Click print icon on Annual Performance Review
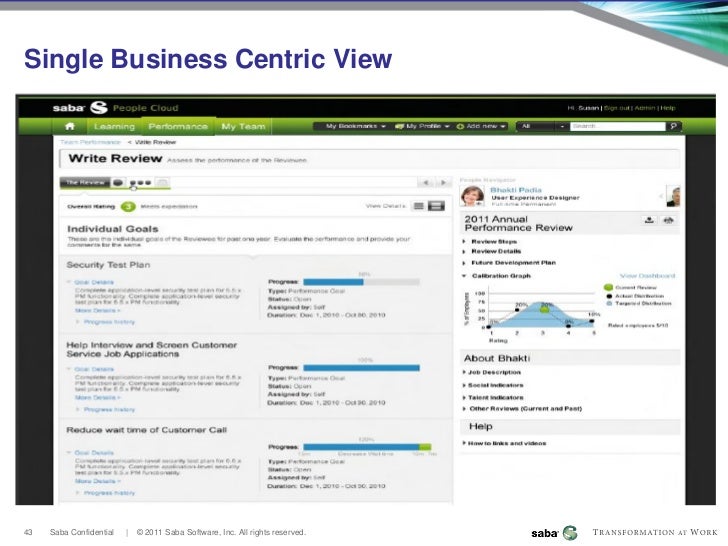Screen dimensions: 728x546 668,220
